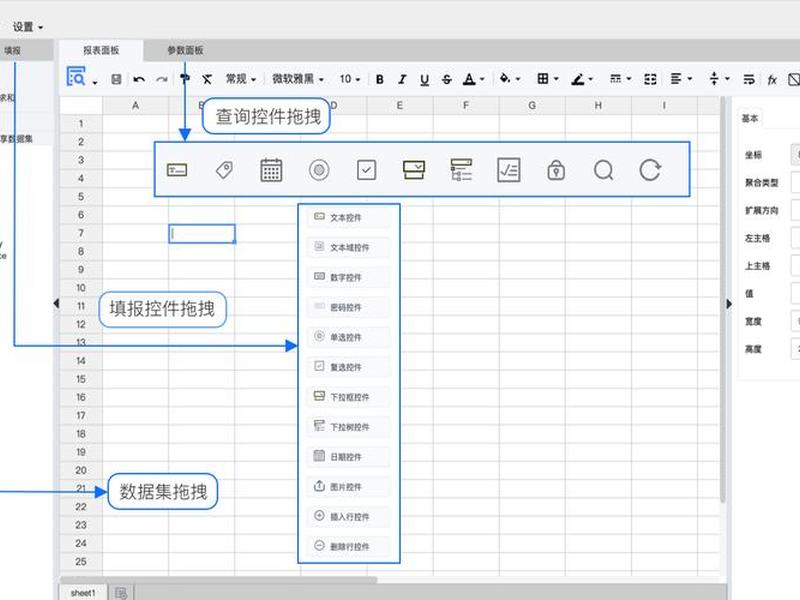
Task: Click the report preview icon
Action: 76,77
